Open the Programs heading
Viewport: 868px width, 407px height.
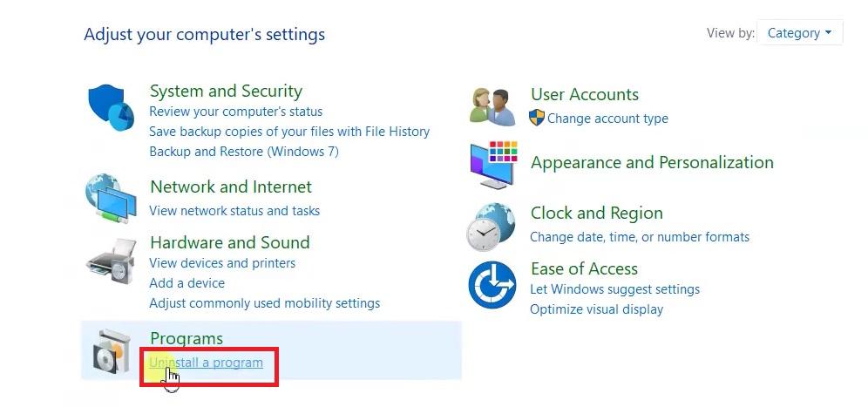186,338
